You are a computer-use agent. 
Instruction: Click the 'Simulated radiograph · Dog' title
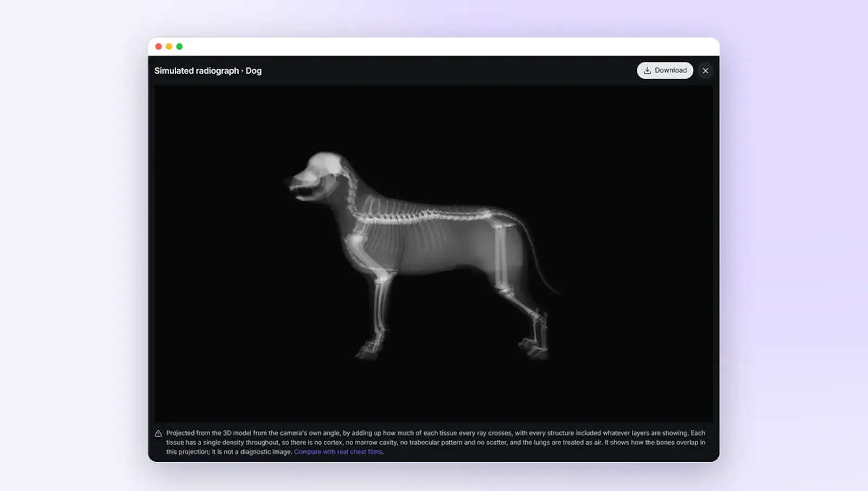click(x=208, y=71)
